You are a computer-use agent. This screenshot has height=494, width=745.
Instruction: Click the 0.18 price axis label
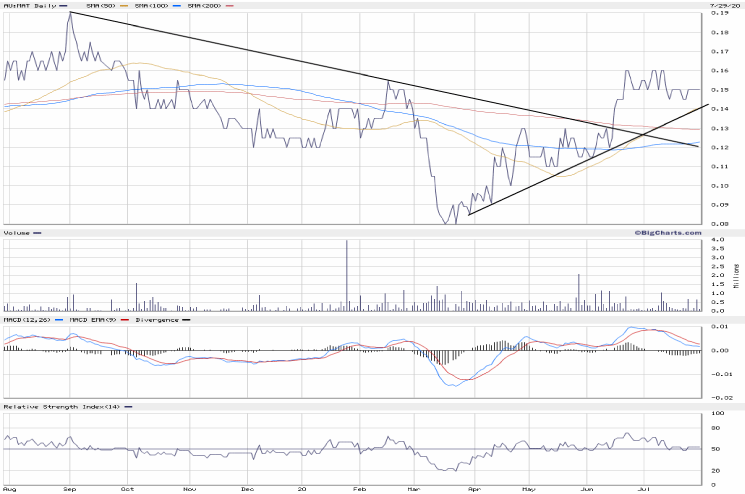pos(720,32)
